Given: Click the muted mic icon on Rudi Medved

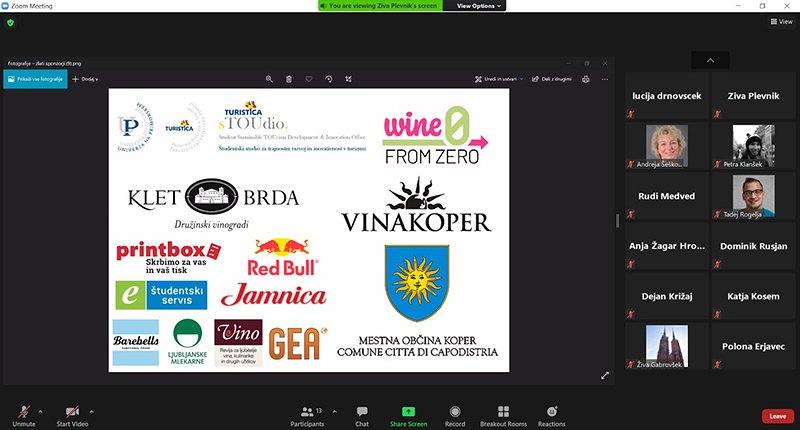Looking at the screenshot, I should [x=631, y=214].
